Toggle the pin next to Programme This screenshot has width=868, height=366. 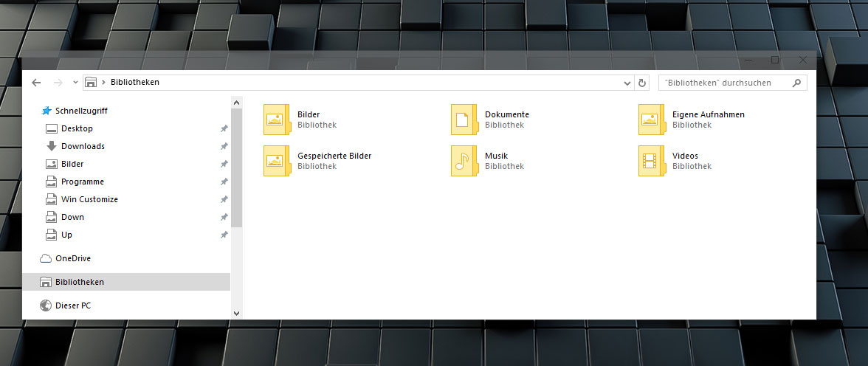[224, 182]
